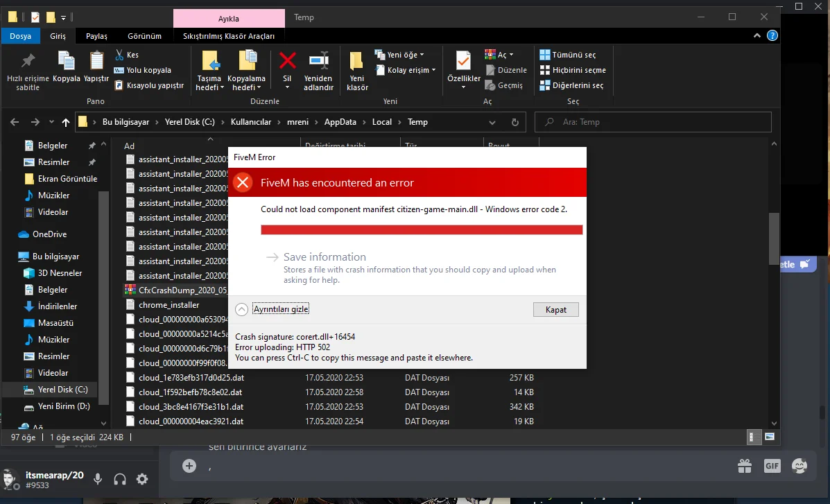This screenshot has width=830, height=504.
Task: Toggle Discord headphones deafen icon
Action: click(x=120, y=479)
